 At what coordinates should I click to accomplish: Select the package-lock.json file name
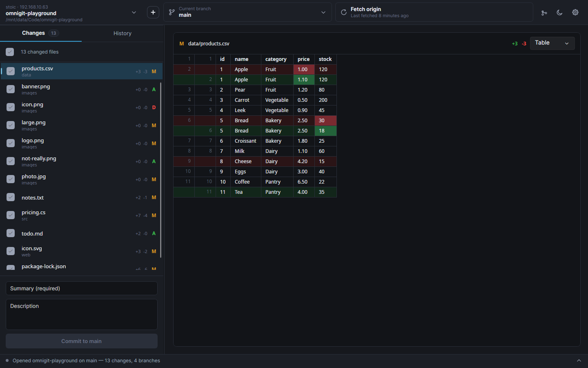44,266
